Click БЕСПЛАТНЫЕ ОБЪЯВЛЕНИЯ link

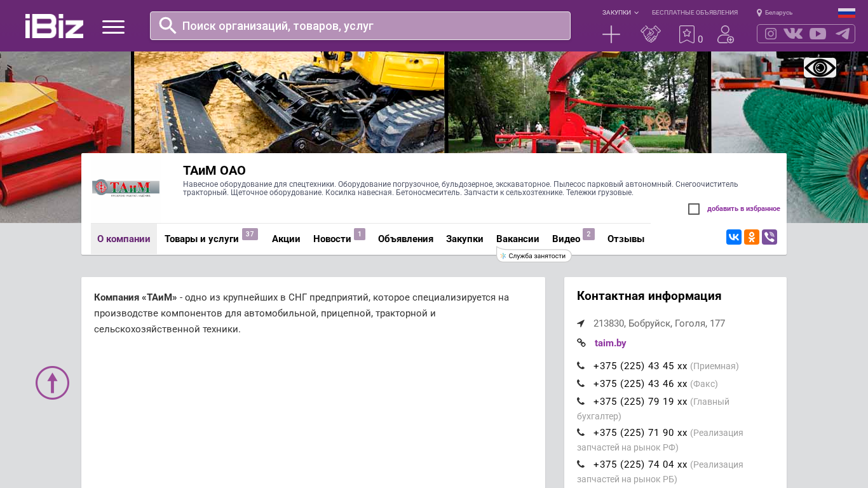(695, 13)
